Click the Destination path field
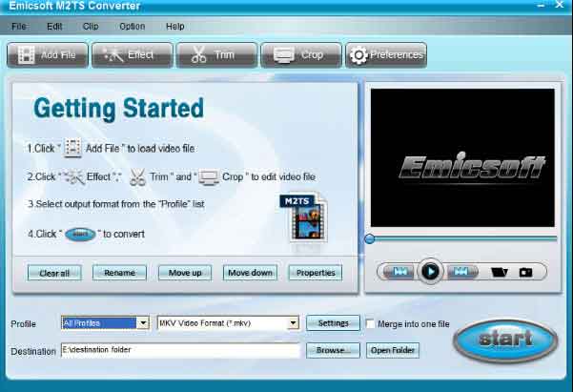This screenshot has height=392, width=573. click(x=180, y=350)
